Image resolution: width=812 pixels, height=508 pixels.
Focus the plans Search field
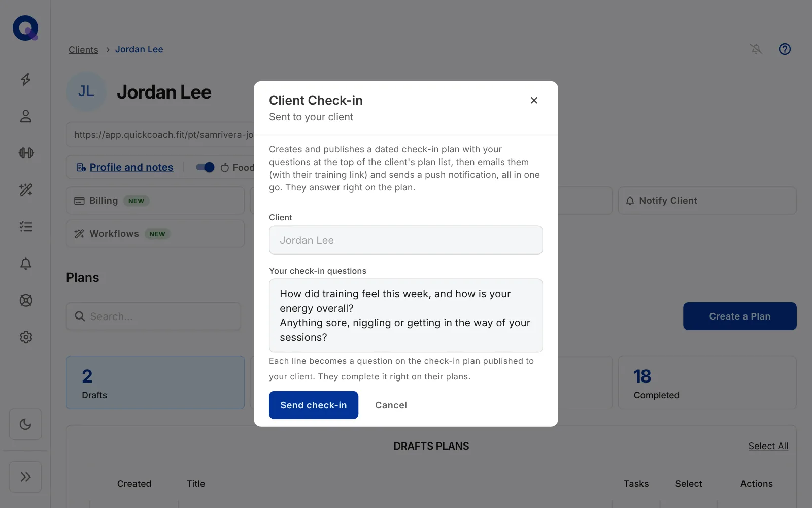[153, 316]
